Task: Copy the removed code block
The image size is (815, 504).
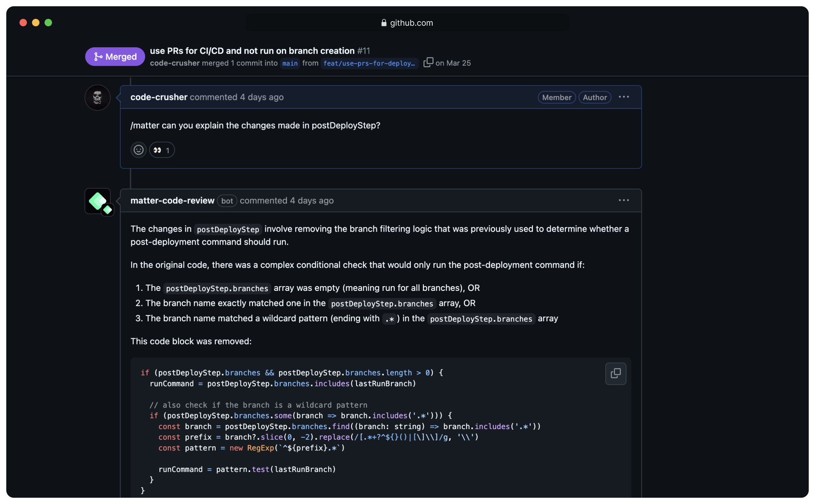Action: coord(615,373)
